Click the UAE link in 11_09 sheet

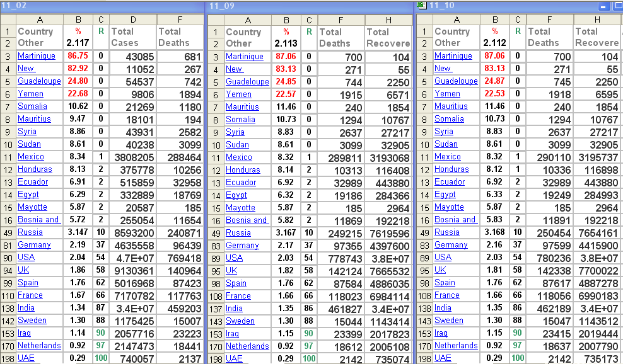[x=234, y=358]
